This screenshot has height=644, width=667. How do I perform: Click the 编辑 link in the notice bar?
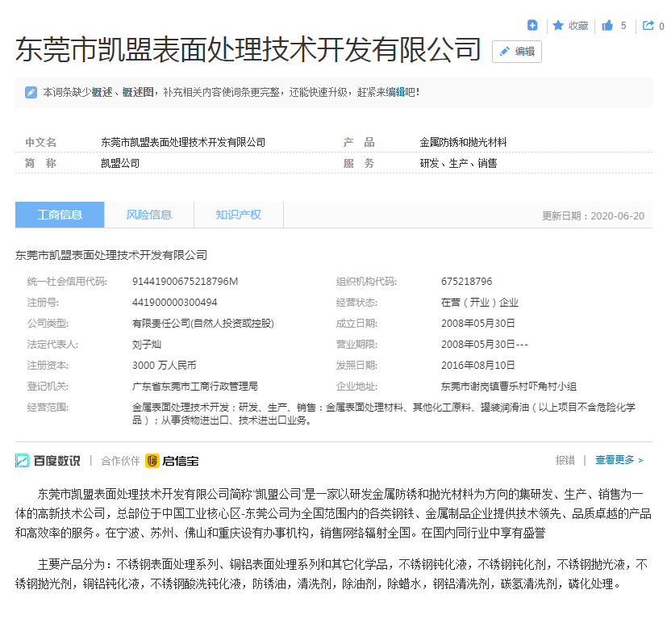[396, 93]
